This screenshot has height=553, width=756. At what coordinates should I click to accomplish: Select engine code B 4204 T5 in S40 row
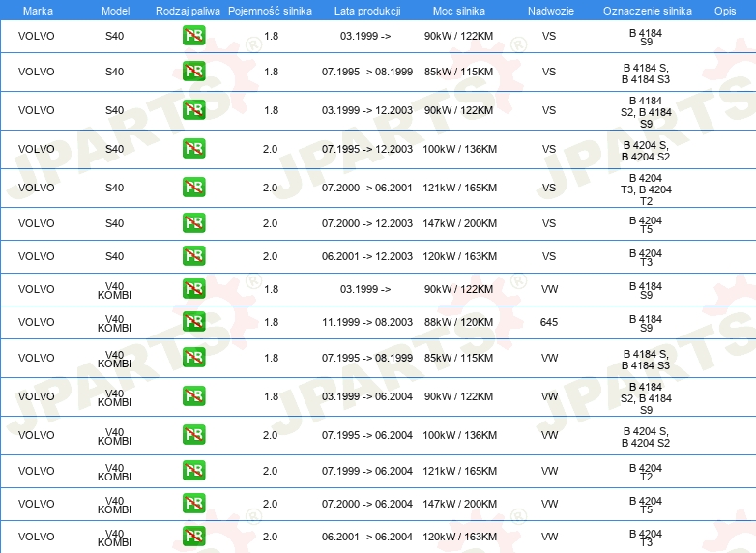coord(646,224)
